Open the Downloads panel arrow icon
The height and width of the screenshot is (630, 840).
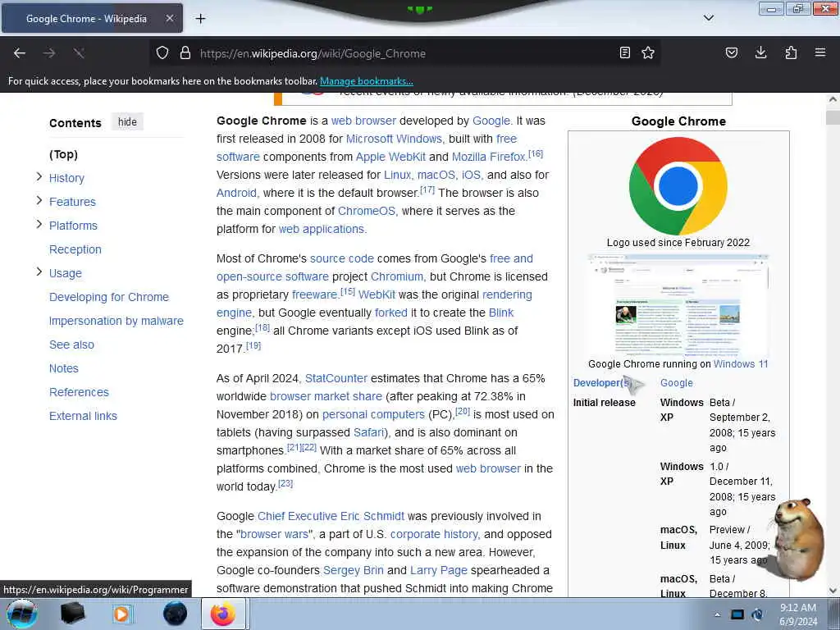click(x=760, y=52)
